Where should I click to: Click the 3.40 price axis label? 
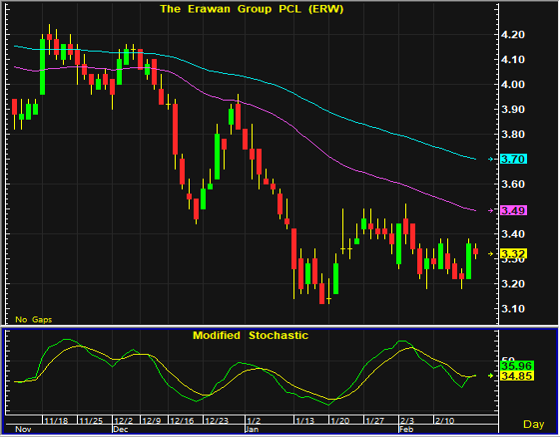(x=513, y=234)
